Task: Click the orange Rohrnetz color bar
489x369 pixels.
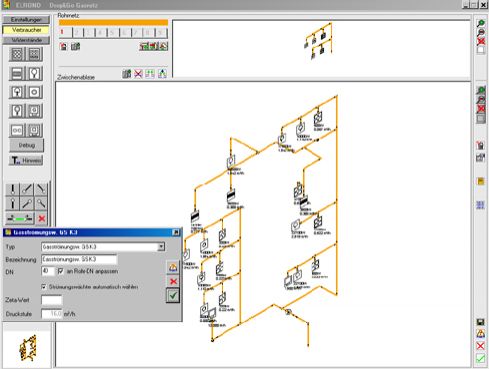Action: (113, 22)
